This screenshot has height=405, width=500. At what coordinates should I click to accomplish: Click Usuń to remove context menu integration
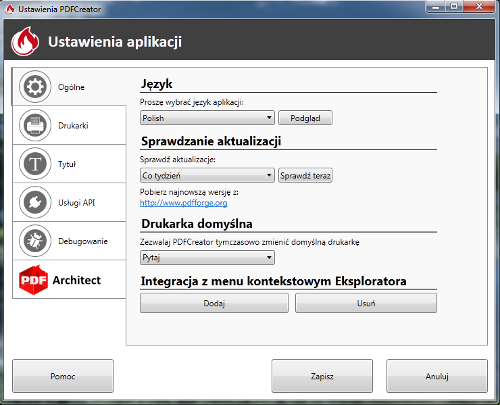366,303
